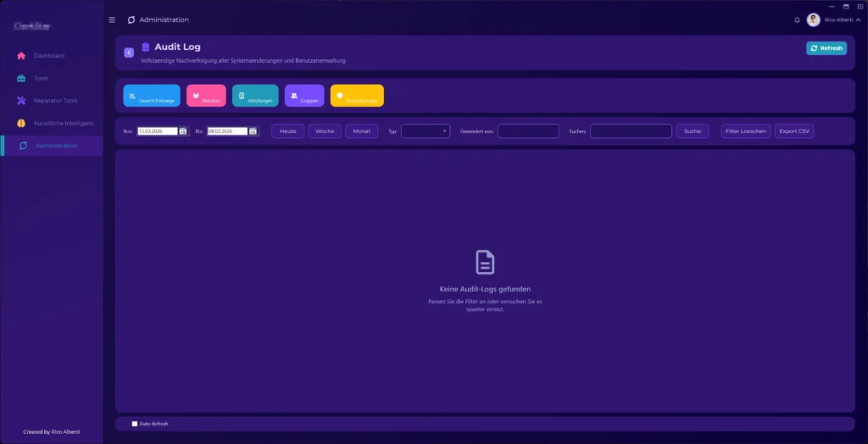
Task: Filter by the yellow Berechtigungen card
Action: tap(357, 96)
